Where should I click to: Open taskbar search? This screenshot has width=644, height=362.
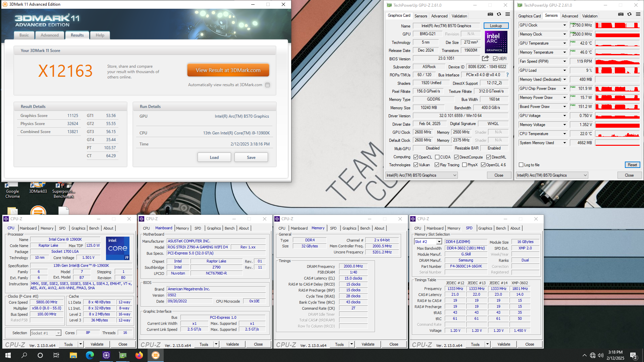(x=24, y=355)
